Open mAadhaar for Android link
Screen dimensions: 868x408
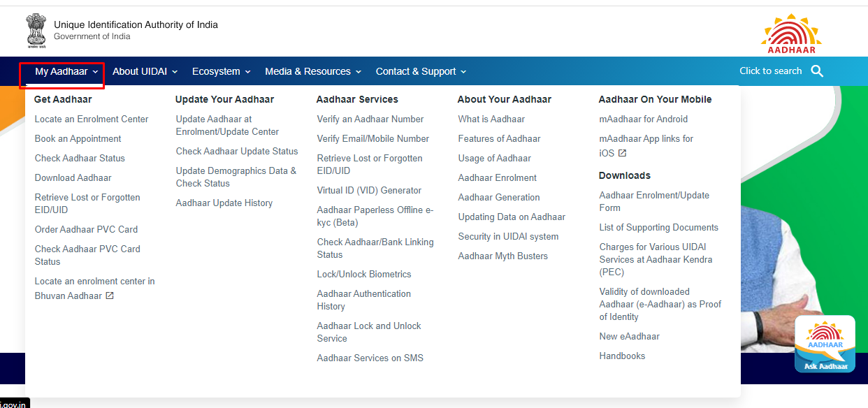click(x=643, y=119)
